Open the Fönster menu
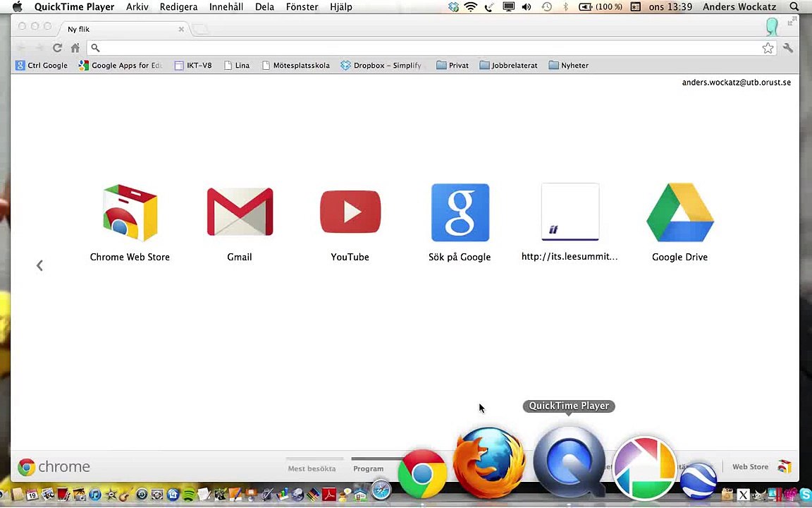This screenshot has width=812, height=508. tap(302, 7)
